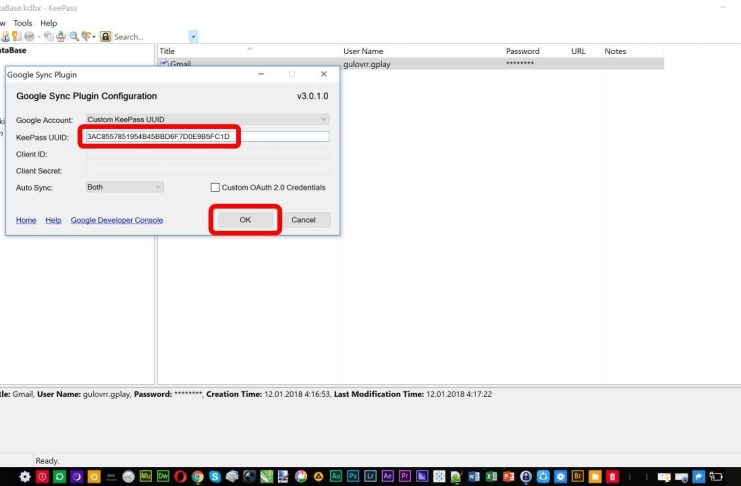Image resolution: width=741 pixels, height=486 pixels.
Task: Click the Client ID field
Action: 207,154
